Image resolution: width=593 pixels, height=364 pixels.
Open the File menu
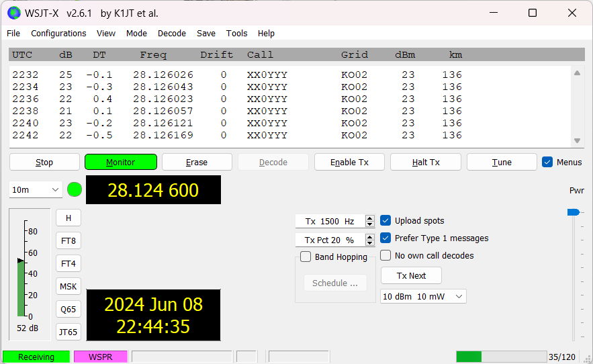pos(13,34)
